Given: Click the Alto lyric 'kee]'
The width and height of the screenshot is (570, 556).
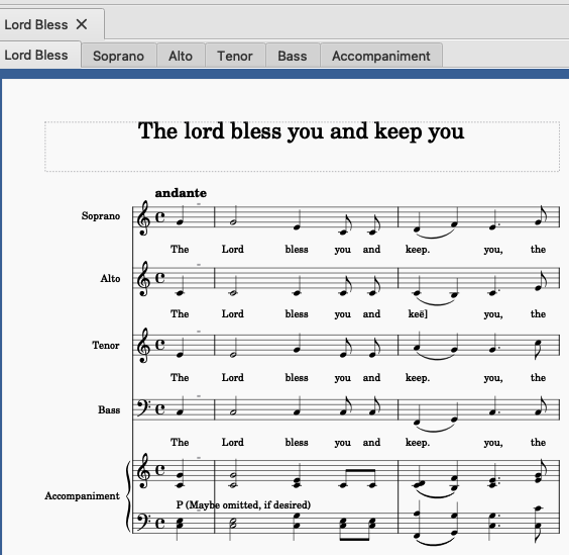Looking at the screenshot, I should [418, 314].
